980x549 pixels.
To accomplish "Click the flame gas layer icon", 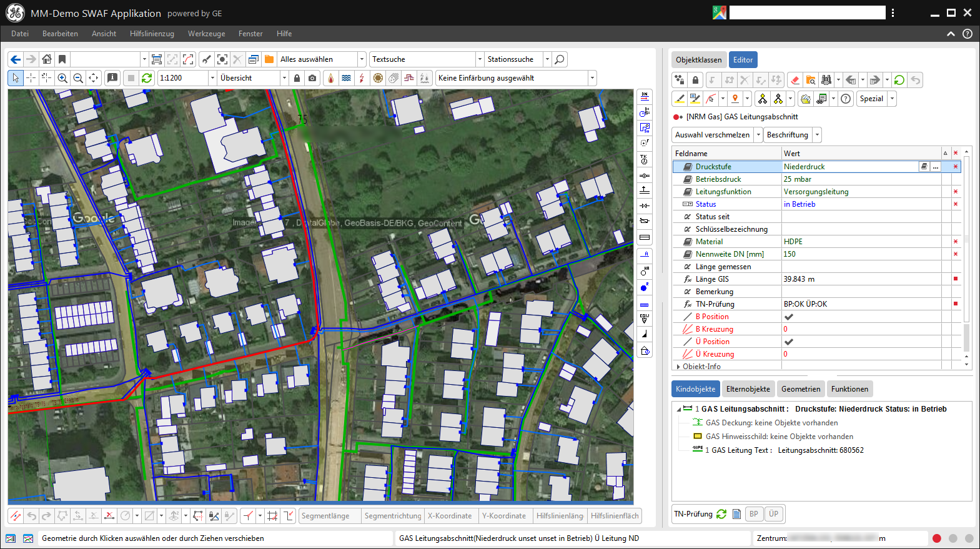I will coord(330,78).
